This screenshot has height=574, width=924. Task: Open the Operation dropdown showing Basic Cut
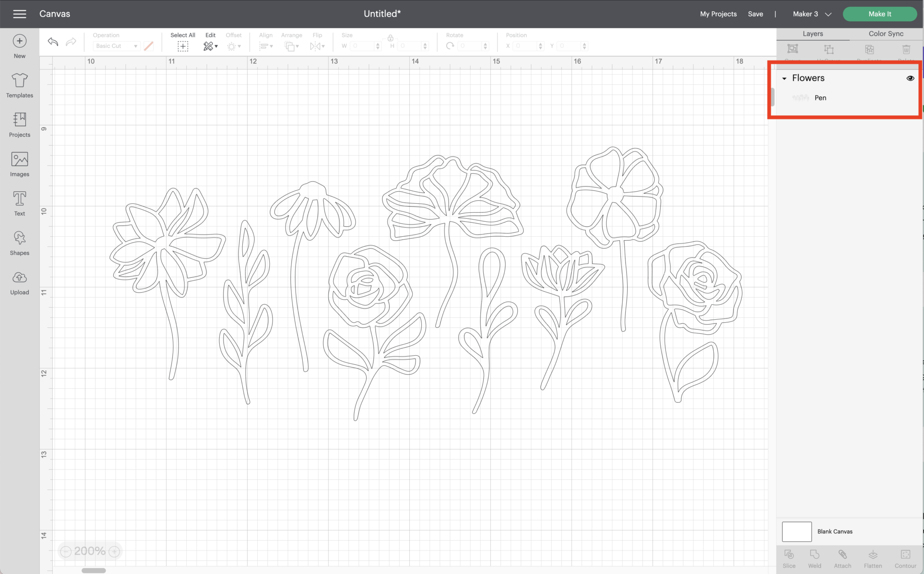point(116,46)
